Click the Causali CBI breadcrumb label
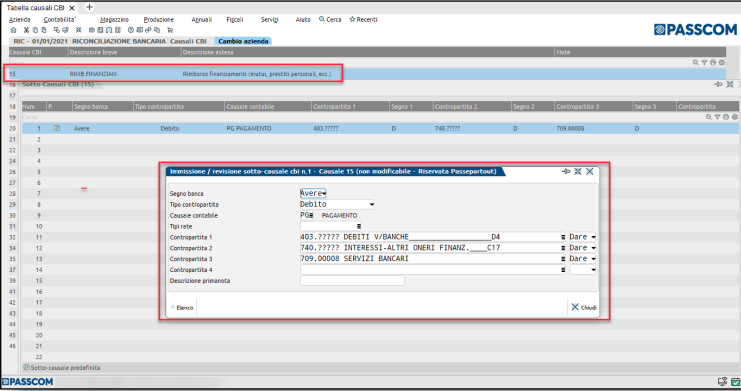This screenshot has height=391, width=741. click(188, 41)
